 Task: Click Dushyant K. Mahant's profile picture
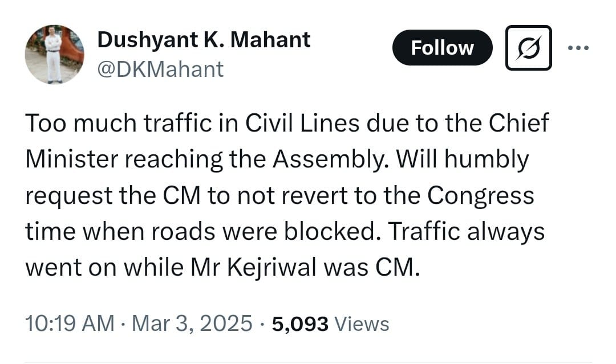point(54,55)
